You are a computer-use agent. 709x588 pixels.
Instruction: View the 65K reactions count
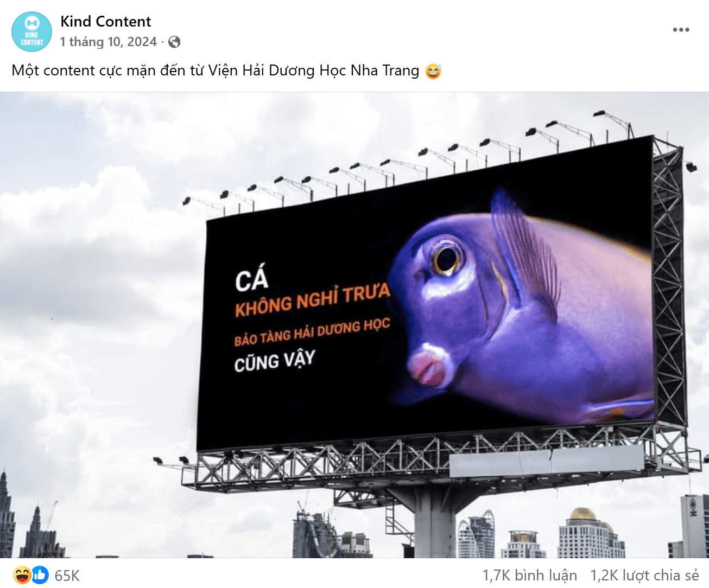(67, 576)
